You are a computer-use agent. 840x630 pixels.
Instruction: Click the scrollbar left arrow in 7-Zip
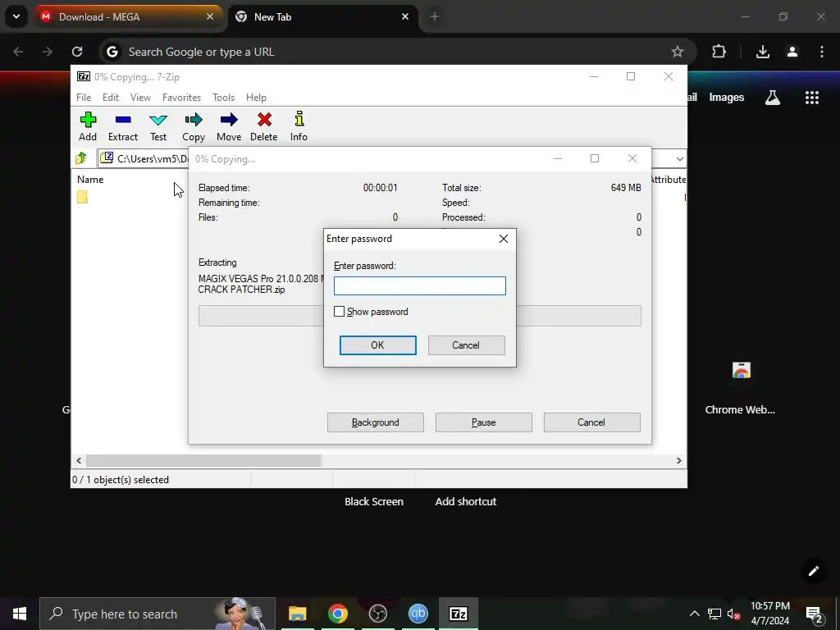coord(79,460)
